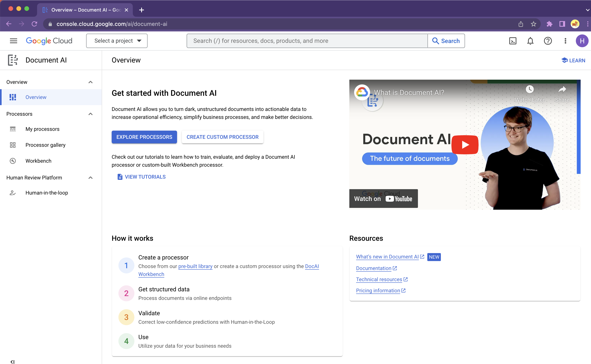Click the Workbench clock icon

(13, 161)
